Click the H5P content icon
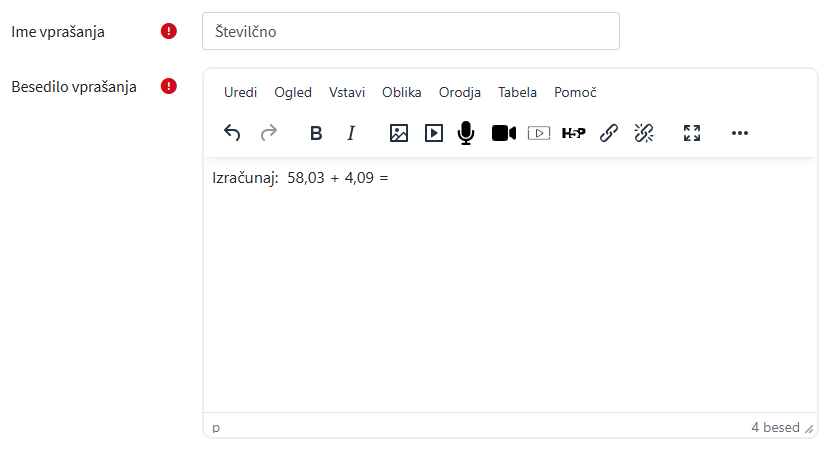The image size is (833, 451). tap(573, 133)
